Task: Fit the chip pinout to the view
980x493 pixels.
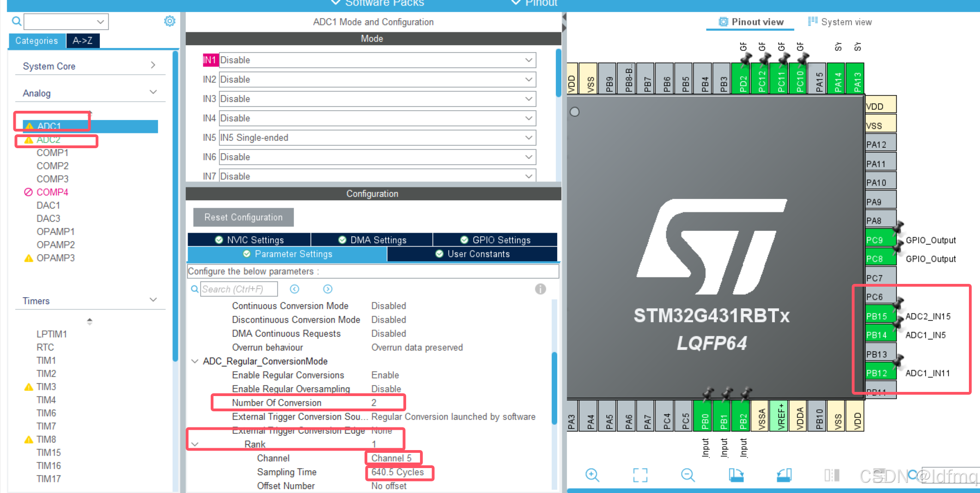Action: coord(640,475)
